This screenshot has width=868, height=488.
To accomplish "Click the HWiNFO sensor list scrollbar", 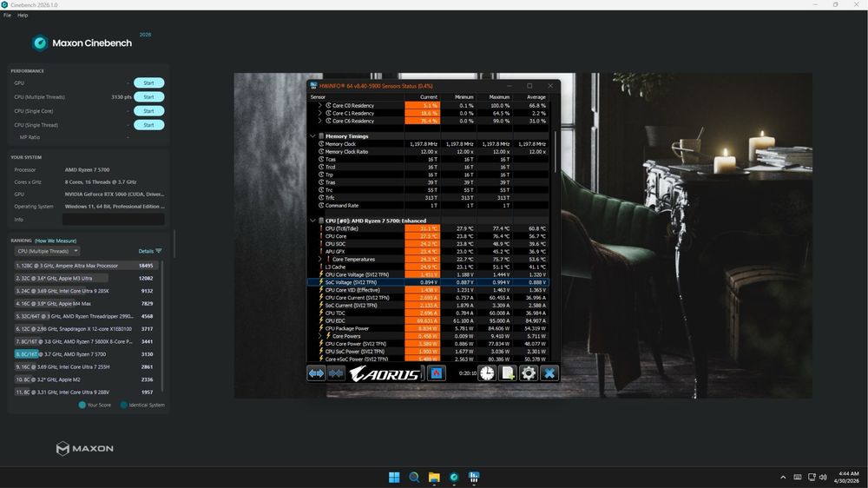I will pyautogui.click(x=556, y=152).
